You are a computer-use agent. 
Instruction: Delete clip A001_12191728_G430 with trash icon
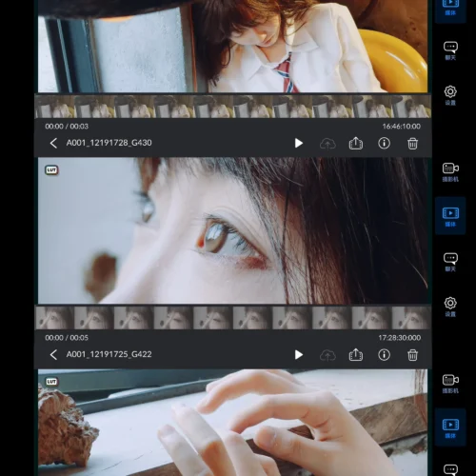(412, 144)
